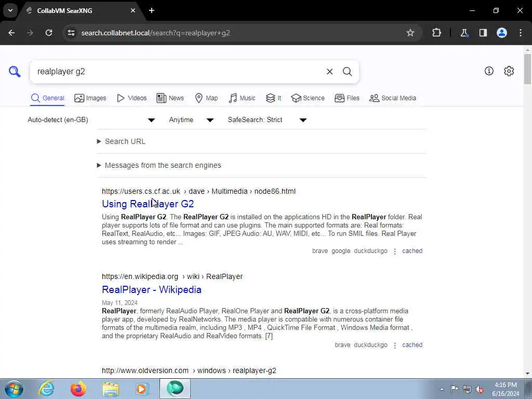Select the General search tab

pyautogui.click(x=47, y=98)
